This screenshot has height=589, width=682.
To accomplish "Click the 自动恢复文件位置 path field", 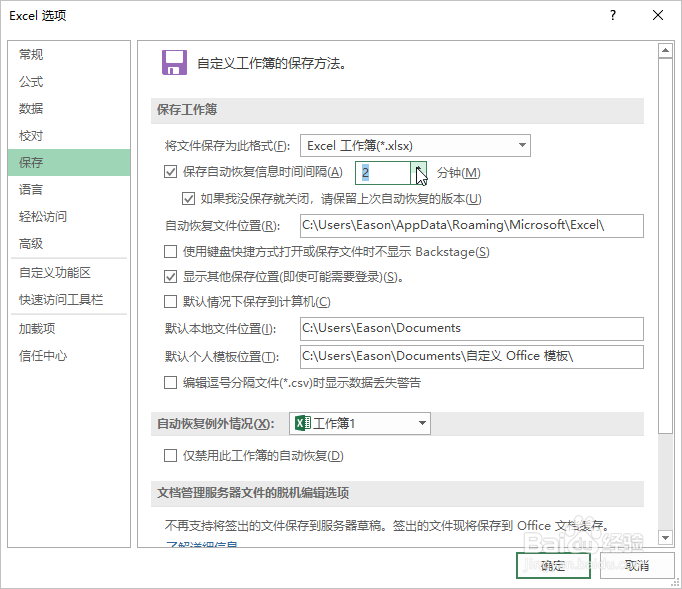I will (x=472, y=225).
